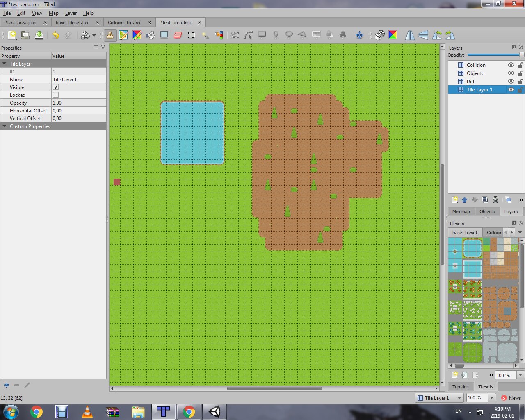This screenshot has height=420, width=525.
Task: Launch Unity from the taskbar
Action: (214, 411)
